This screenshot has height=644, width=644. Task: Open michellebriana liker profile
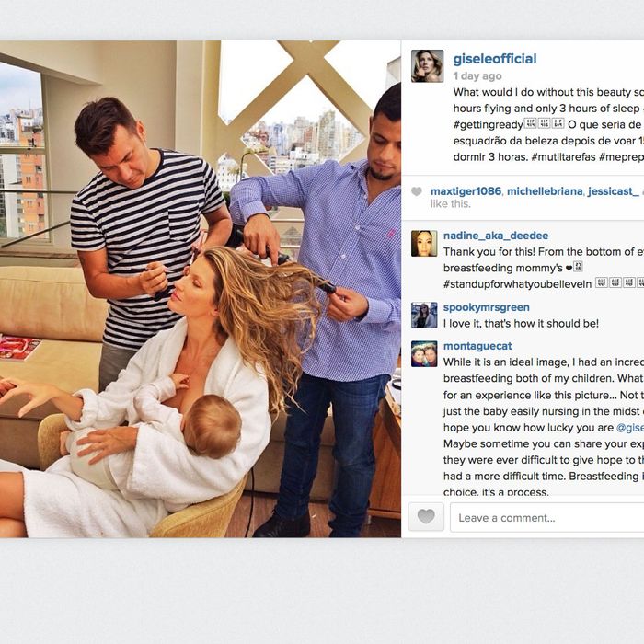click(545, 191)
